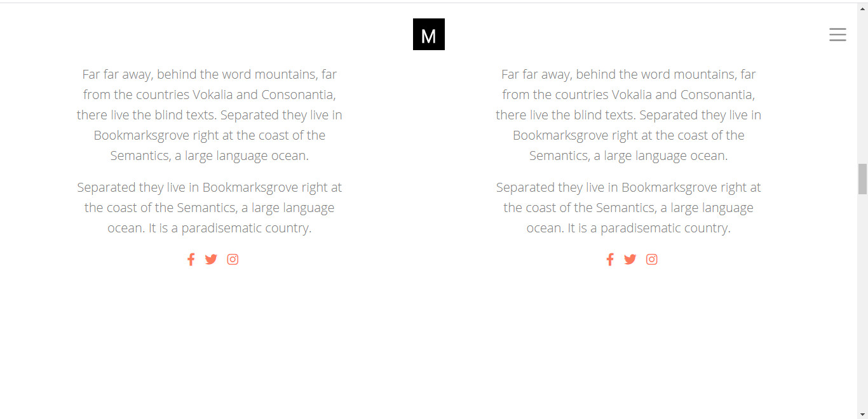The image size is (868, 419).
Task: Click the left column 'Separated they live' paragraph
Action: coord(210,208)
